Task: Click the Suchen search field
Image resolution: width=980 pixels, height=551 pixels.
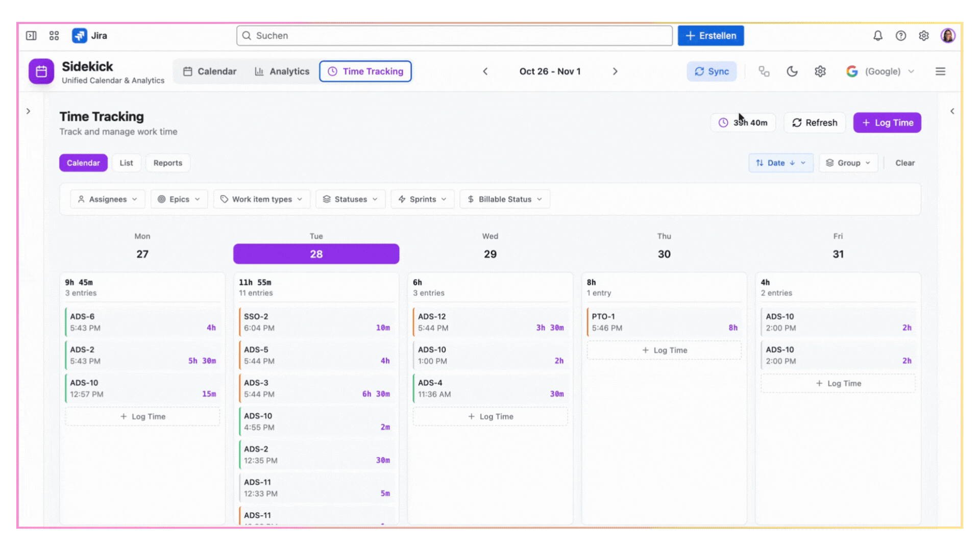Action: tap(454, 36)
